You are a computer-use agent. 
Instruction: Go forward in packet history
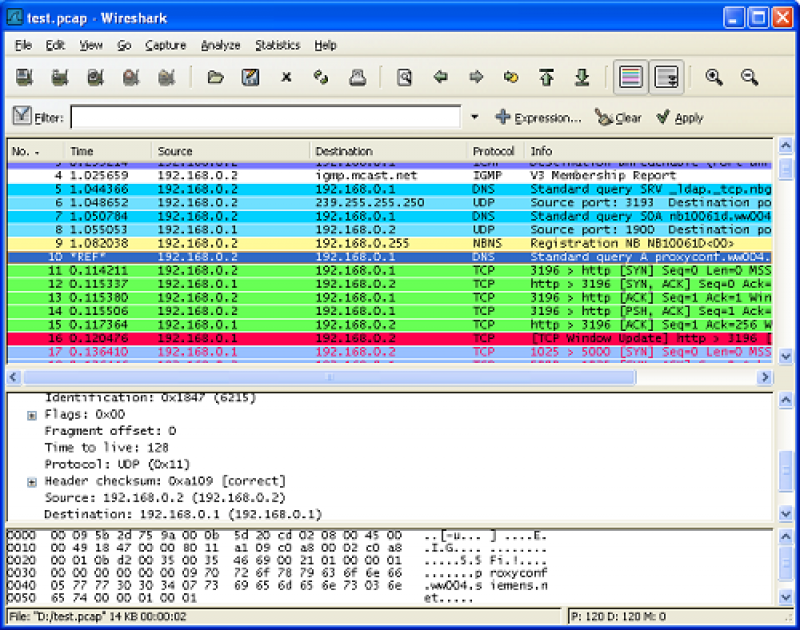coord(476,77)
